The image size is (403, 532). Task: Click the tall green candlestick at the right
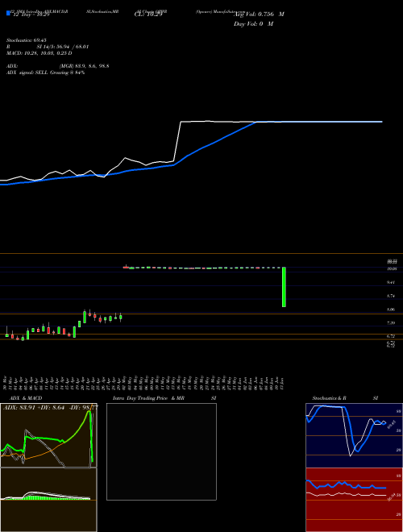284,287
